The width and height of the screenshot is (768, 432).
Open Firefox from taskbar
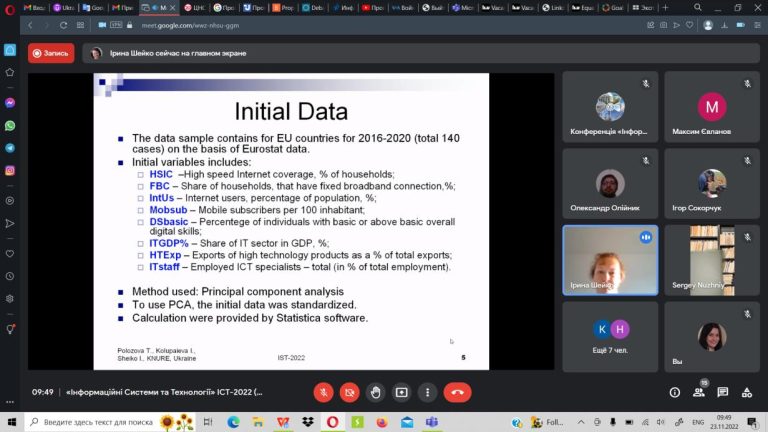(382, 422)
